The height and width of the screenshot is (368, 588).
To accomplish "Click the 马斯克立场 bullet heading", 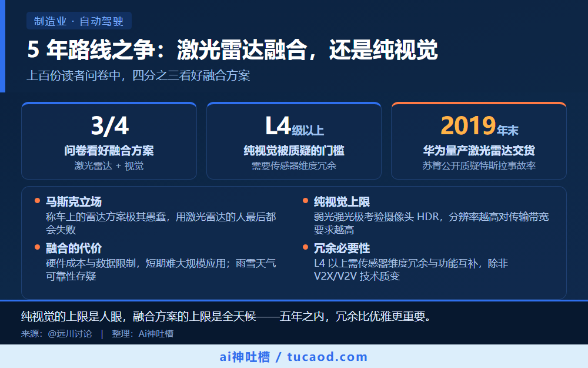I will [x=73, y=202].
